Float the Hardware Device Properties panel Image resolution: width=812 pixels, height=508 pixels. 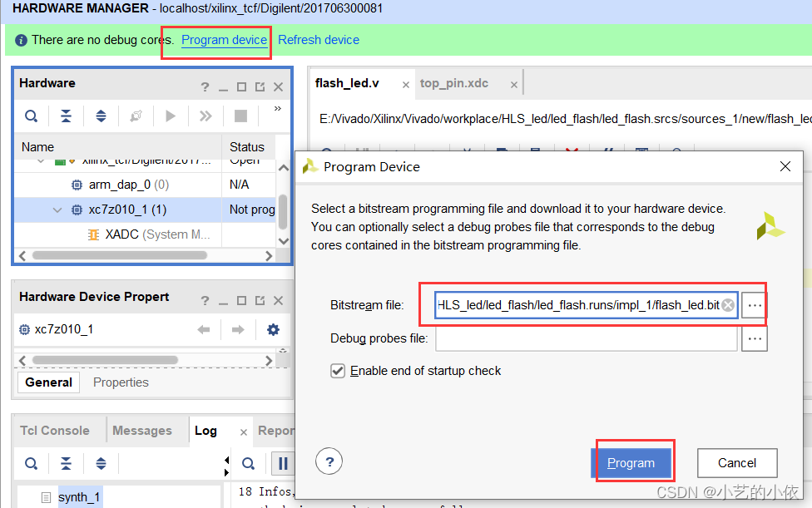[x=260, y=300]
